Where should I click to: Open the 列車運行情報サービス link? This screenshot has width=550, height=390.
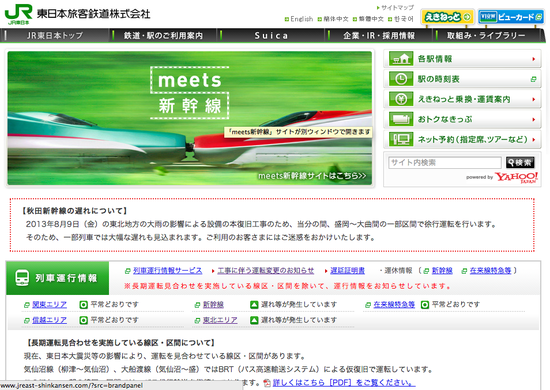pos(168,271)
